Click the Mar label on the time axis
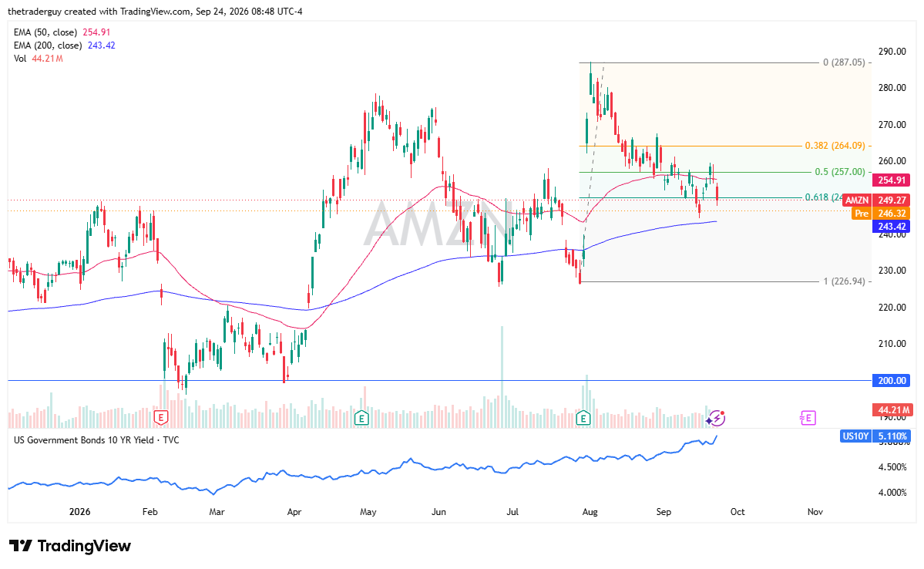The width and height of the screenshot is (924, 569). (x=217, y=512)
